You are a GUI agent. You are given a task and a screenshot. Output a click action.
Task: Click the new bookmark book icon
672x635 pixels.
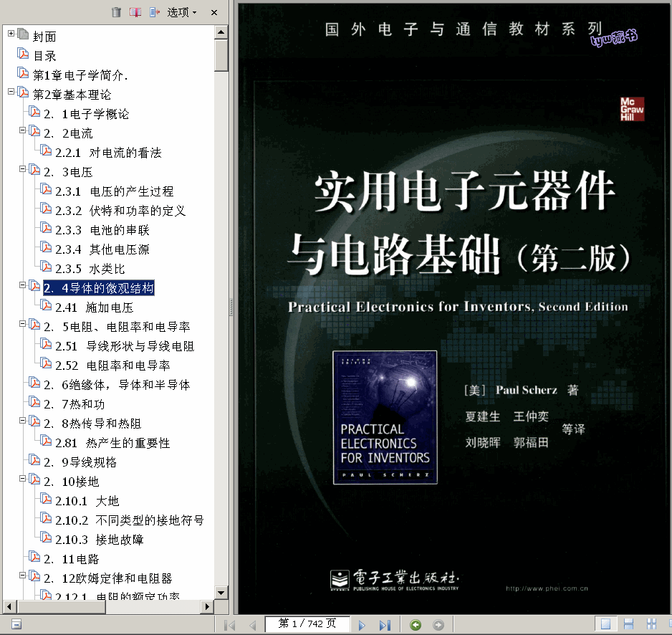135,12
